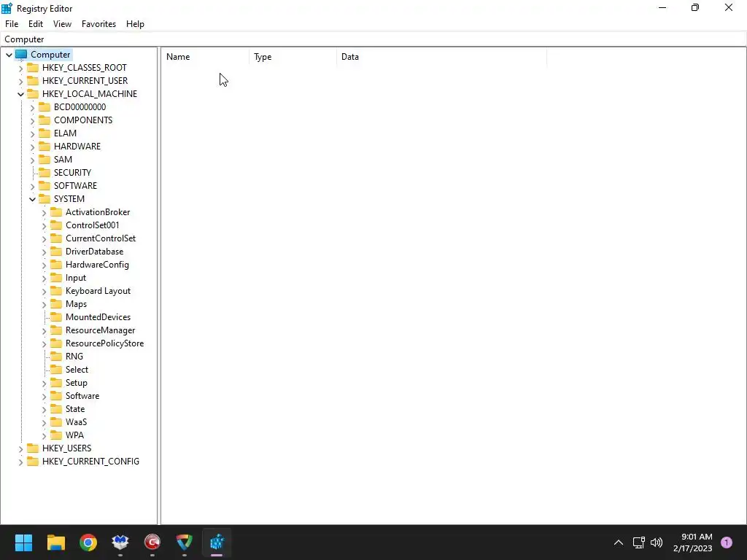
Task: Expand the ControlSet001 key
Action: [44, 226]
